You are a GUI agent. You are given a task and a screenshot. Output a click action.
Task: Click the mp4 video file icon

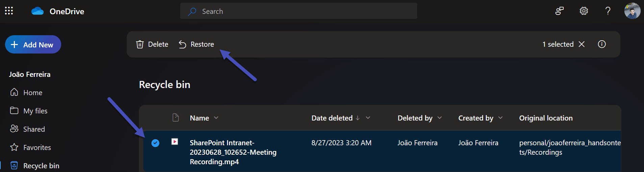(175, 142)
